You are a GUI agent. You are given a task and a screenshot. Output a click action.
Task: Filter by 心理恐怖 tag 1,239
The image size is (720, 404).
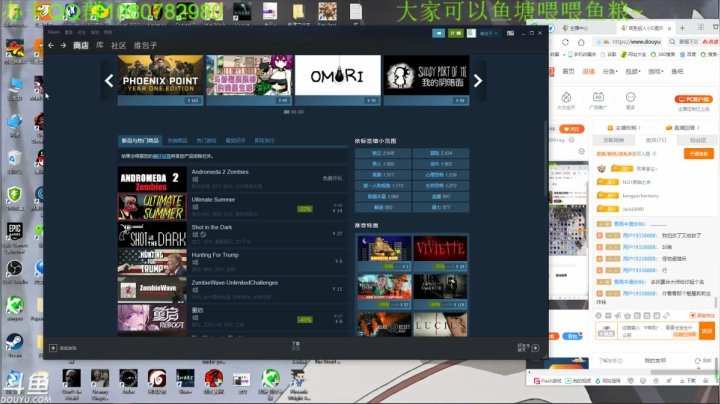click(441, 175)
